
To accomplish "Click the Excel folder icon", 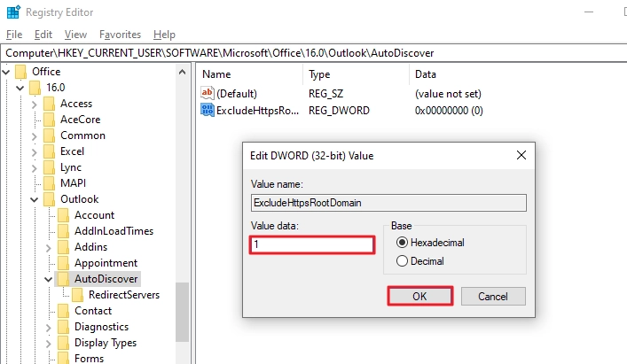I will (49, 151).
